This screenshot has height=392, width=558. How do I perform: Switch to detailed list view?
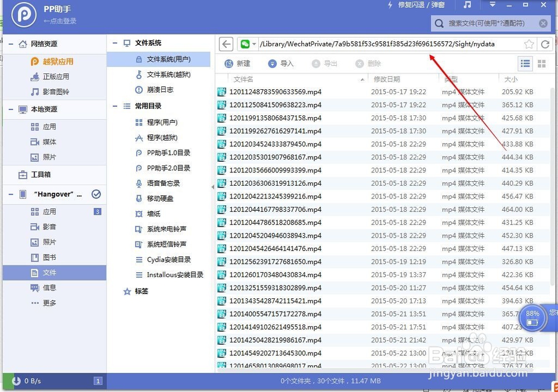click(x=525, y=64)
